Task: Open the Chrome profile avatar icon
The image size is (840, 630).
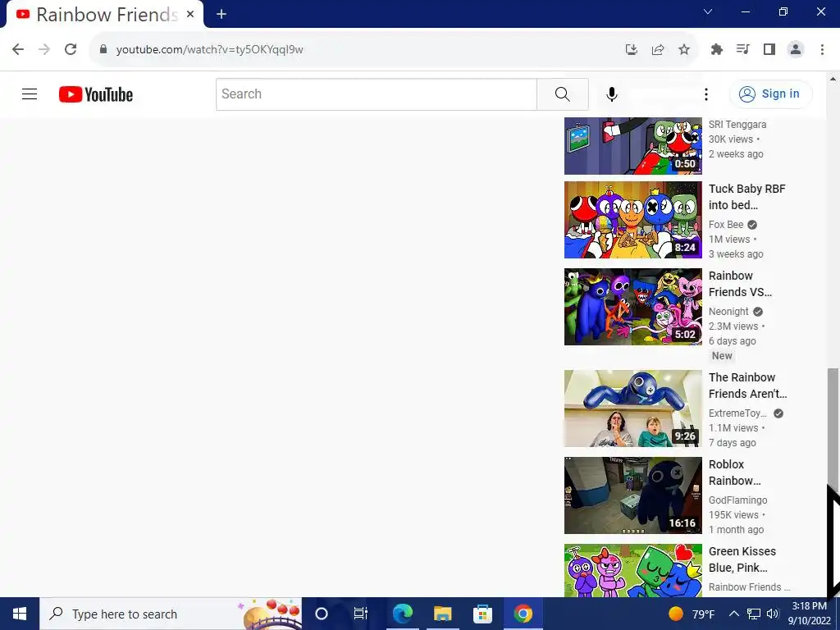Action: pyautogui.click(x=796, y=49)
